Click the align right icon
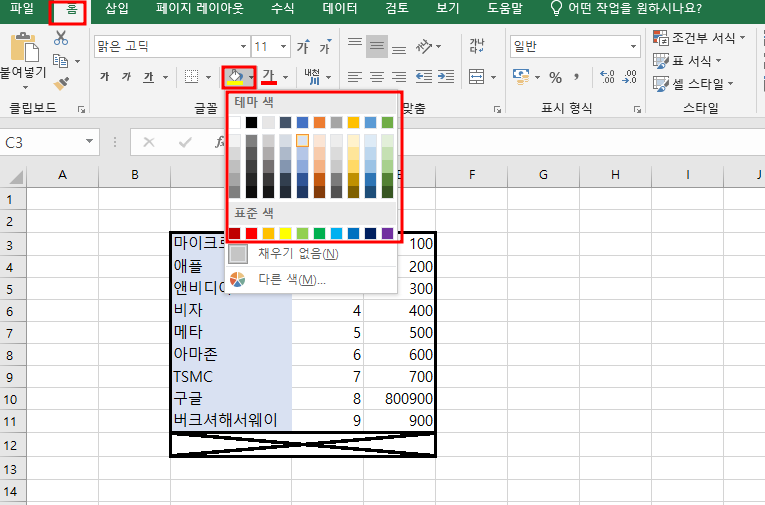 [399, 77]
